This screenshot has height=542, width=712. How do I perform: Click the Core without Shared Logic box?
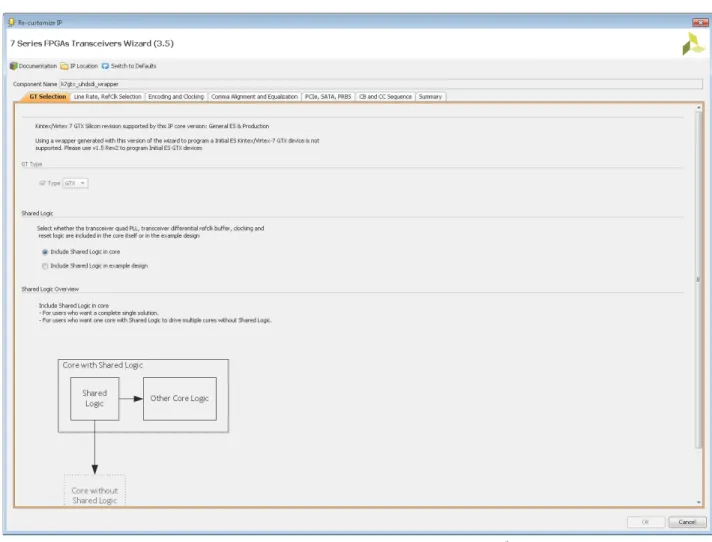click(94, 490)
